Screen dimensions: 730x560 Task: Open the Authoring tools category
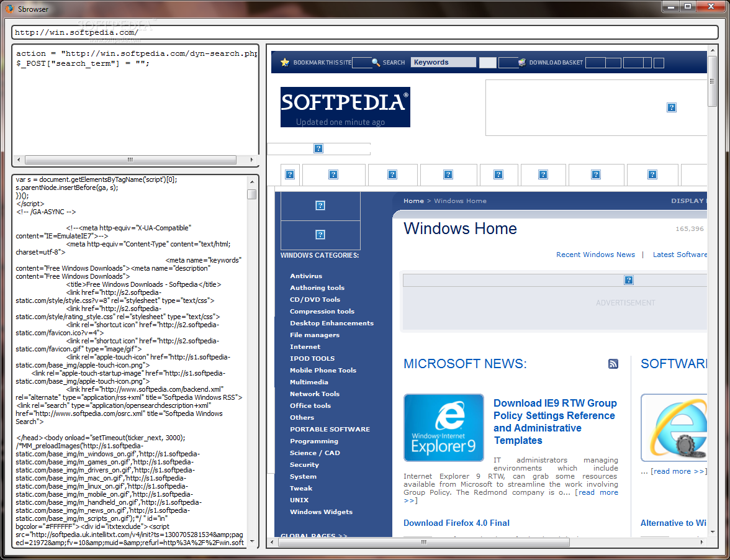tap(317, 287)
